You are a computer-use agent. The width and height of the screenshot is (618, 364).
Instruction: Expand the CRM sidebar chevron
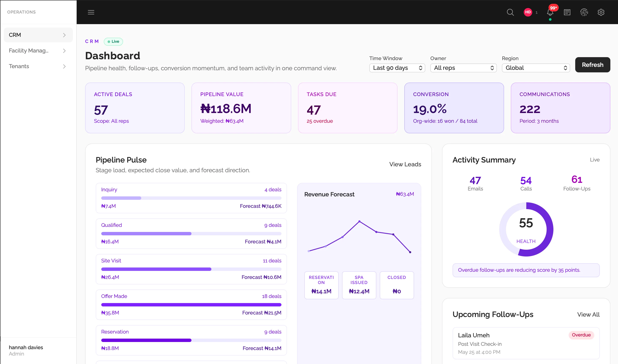point(64,35)
